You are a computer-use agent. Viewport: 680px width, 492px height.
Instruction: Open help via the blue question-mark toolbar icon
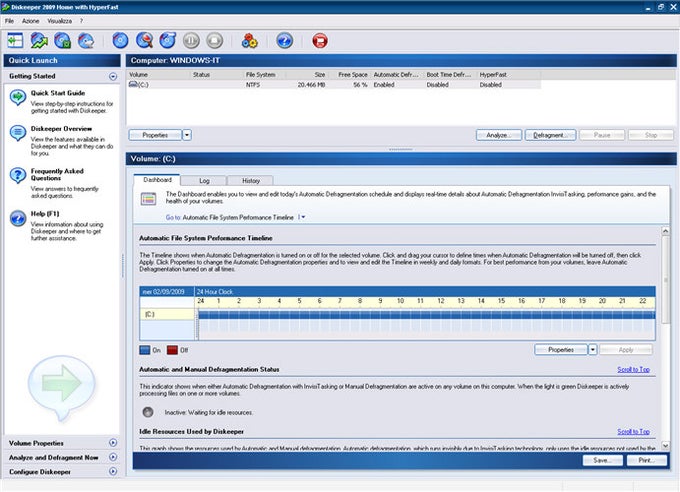point(284,41)
